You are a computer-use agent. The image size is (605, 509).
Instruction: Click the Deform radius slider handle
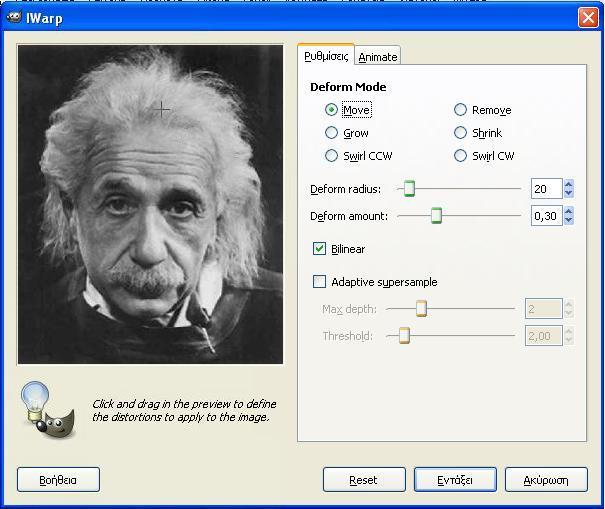coord(409,189)
